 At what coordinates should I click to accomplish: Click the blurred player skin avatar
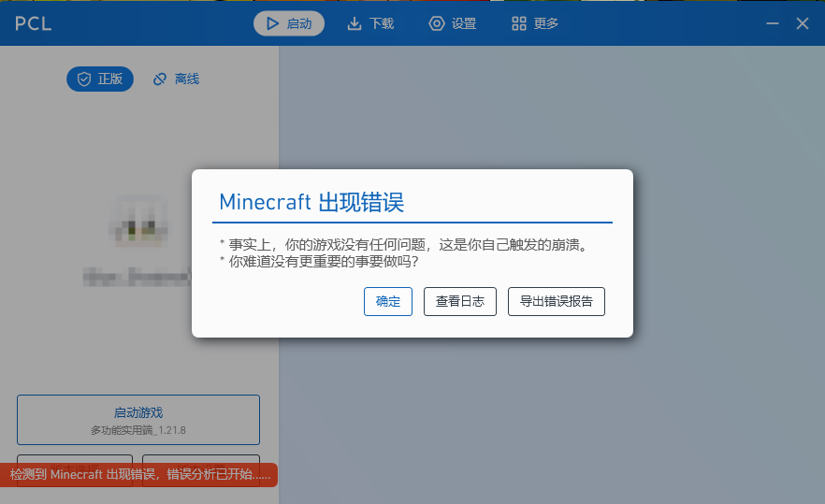click(x=138, y=222)
